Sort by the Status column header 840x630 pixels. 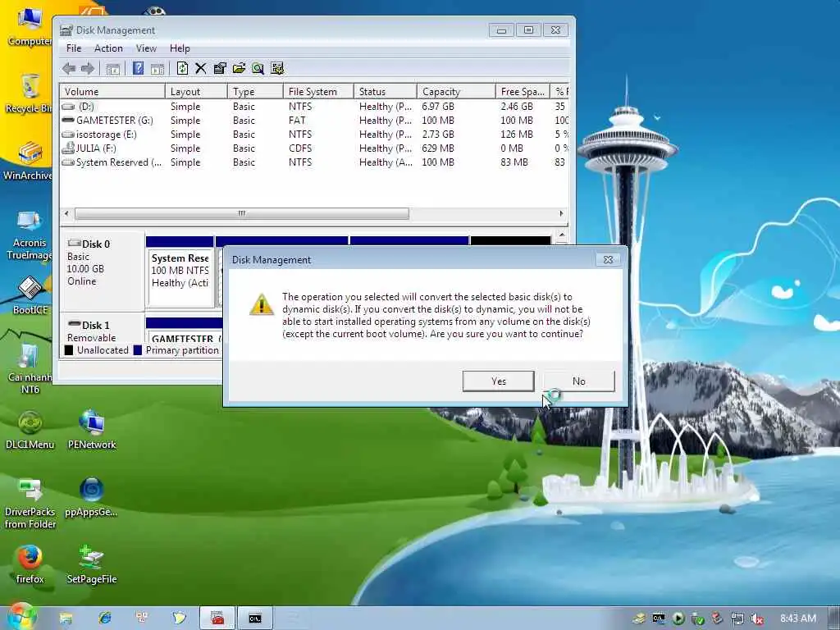(386, 92)
